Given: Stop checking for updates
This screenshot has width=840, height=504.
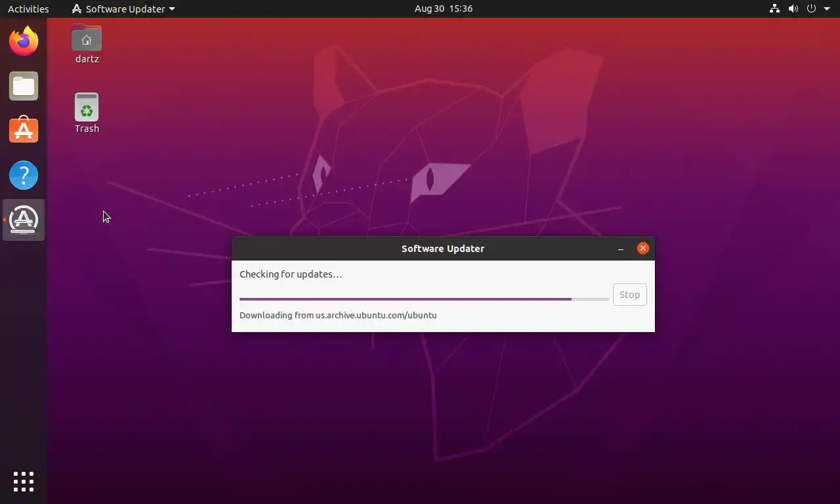Looking at the screenshot, I should (x=629, y=295).
